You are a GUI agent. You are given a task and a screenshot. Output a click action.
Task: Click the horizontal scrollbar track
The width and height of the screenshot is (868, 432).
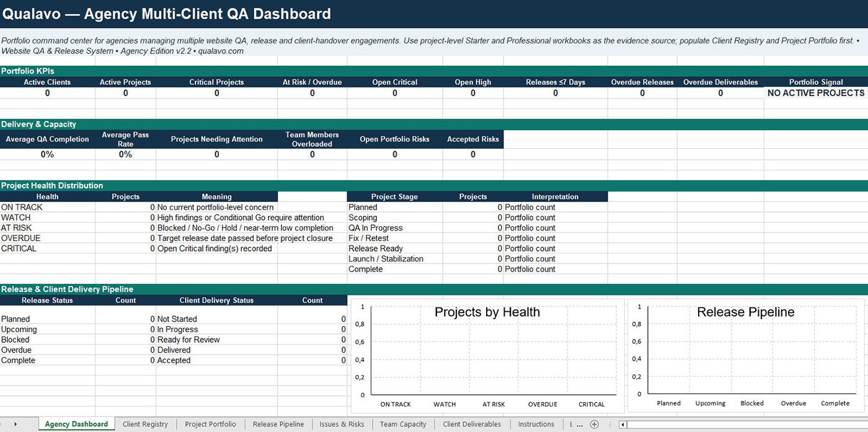tap(747, 425)
